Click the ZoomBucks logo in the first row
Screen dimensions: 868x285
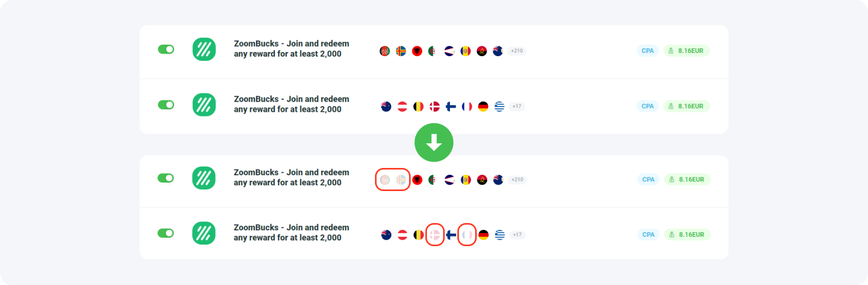click(x=204, y=49)
